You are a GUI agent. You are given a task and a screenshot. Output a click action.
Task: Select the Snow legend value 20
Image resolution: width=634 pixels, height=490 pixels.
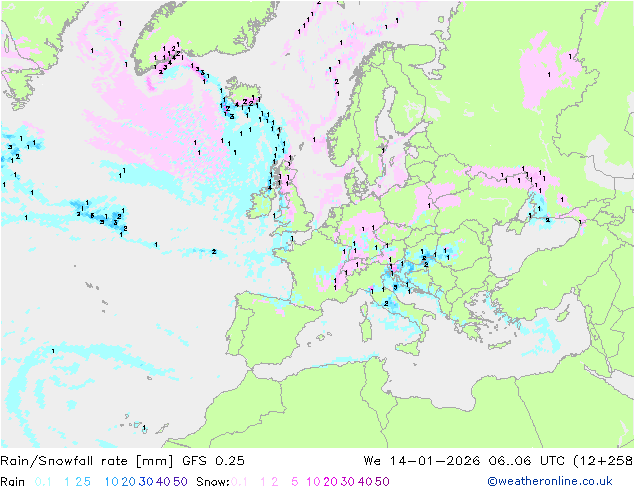330,482
